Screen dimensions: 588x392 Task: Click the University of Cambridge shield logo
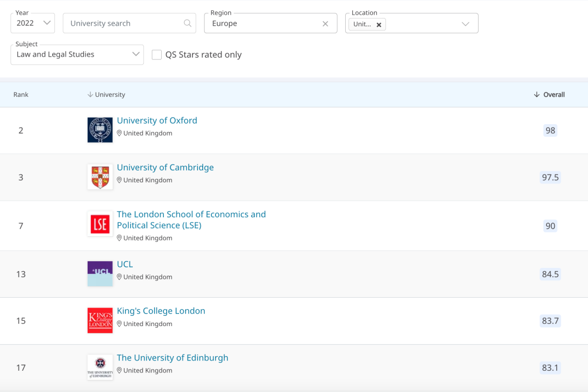(100, 177)
